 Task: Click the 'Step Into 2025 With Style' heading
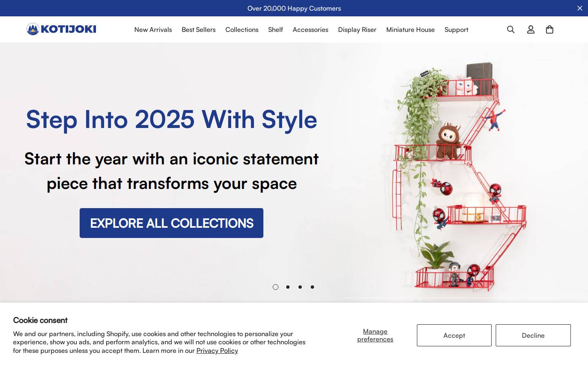(x=171, y=119)
